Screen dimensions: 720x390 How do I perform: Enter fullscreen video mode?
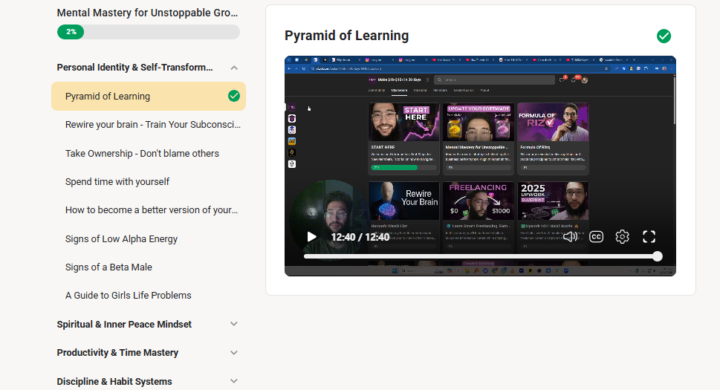[649, 237]
